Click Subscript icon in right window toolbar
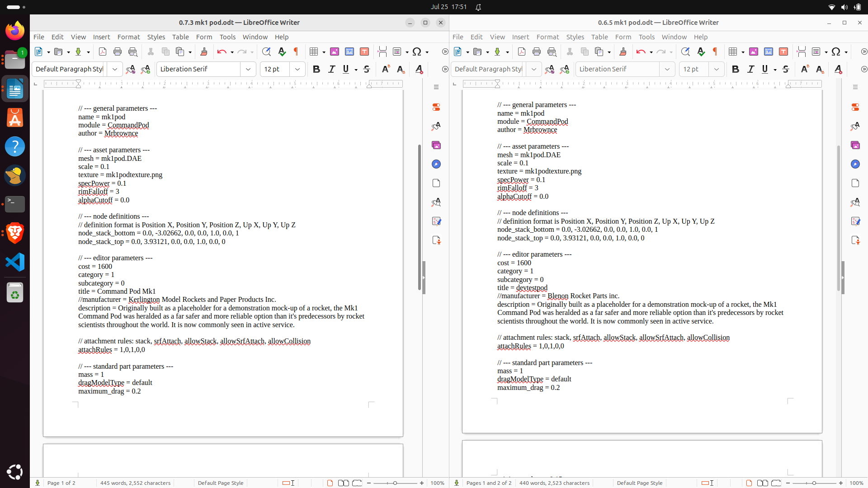This screenshot has height=488, width=868. coord(820,69)
